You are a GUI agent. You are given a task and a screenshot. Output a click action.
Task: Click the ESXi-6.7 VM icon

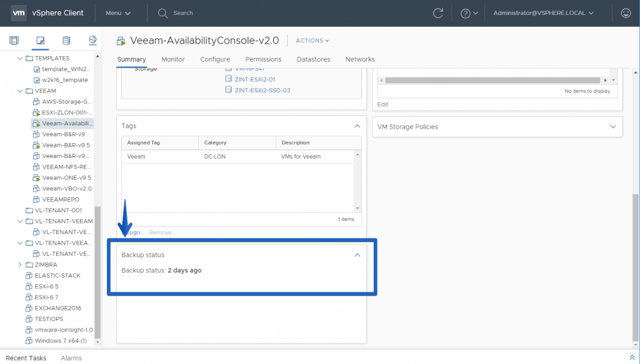[x=29, y=297]
